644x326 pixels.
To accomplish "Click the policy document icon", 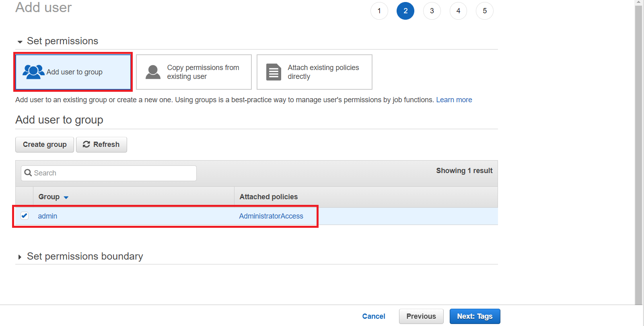I will (x=274, y=72).
